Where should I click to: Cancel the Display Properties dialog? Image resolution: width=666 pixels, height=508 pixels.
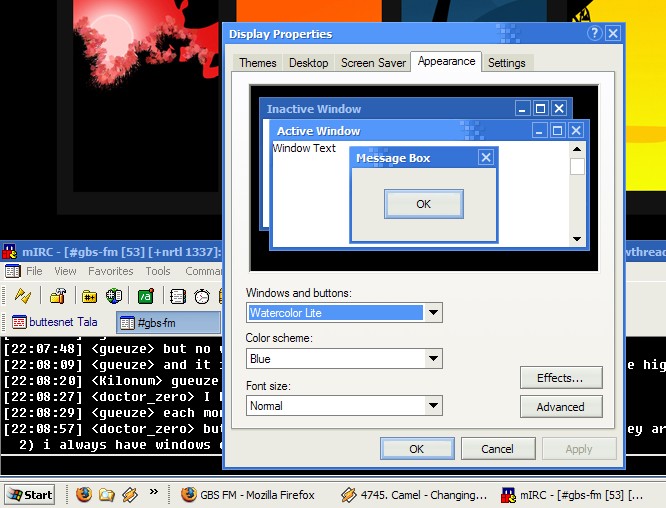(x=498, y=449)
